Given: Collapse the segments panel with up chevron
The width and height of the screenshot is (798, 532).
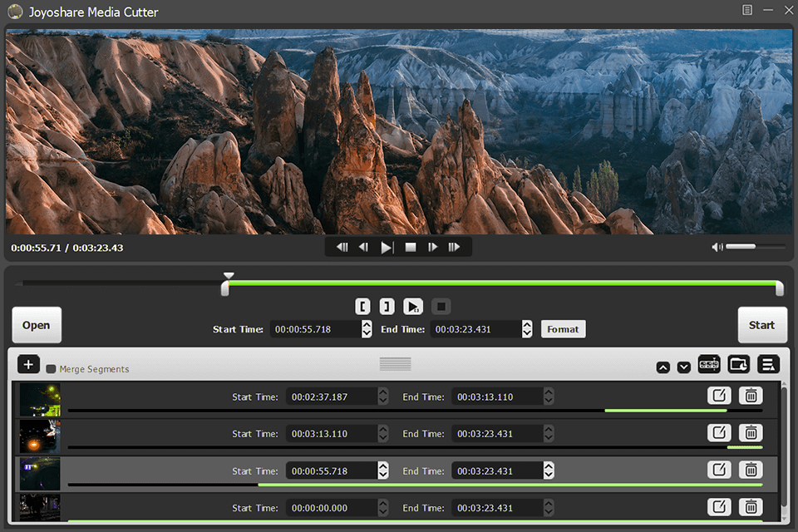Looking at the screenshot, I should [x=663, y=367].
